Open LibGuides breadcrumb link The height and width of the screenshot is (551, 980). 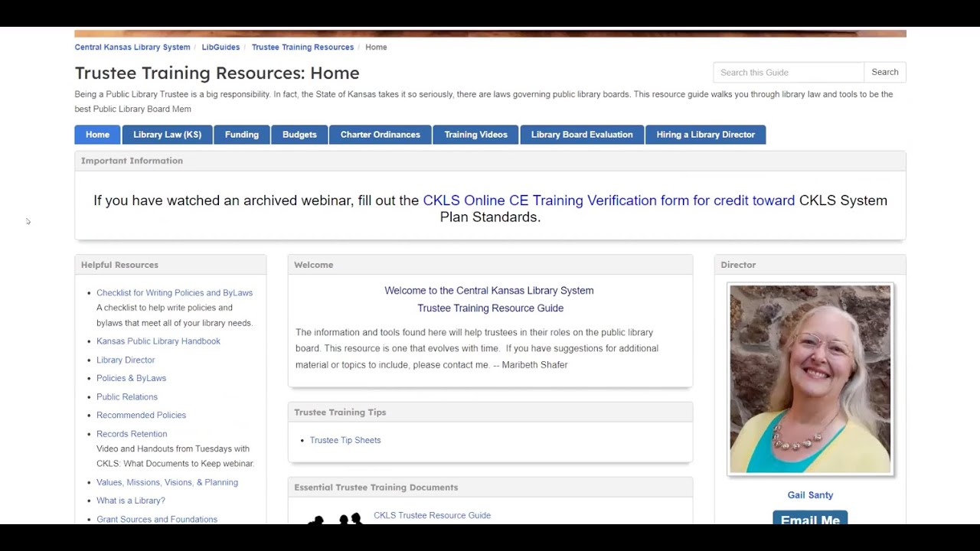(x=220, y=47)
